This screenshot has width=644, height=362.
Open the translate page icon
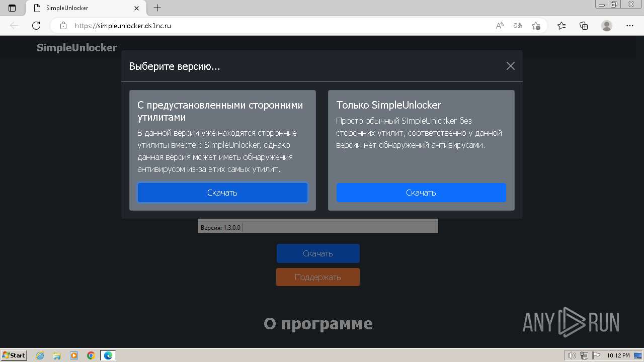(518, 26)
